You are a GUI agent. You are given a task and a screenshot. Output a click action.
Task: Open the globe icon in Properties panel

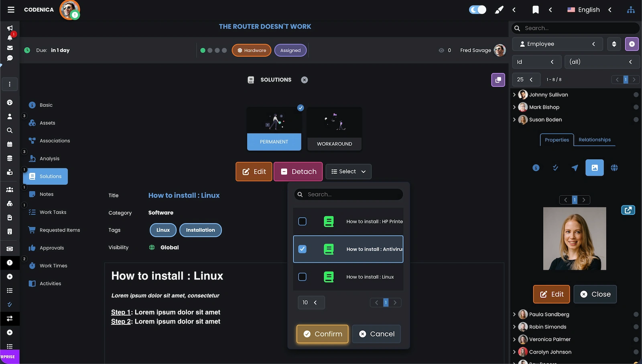(x=614, y=168)
